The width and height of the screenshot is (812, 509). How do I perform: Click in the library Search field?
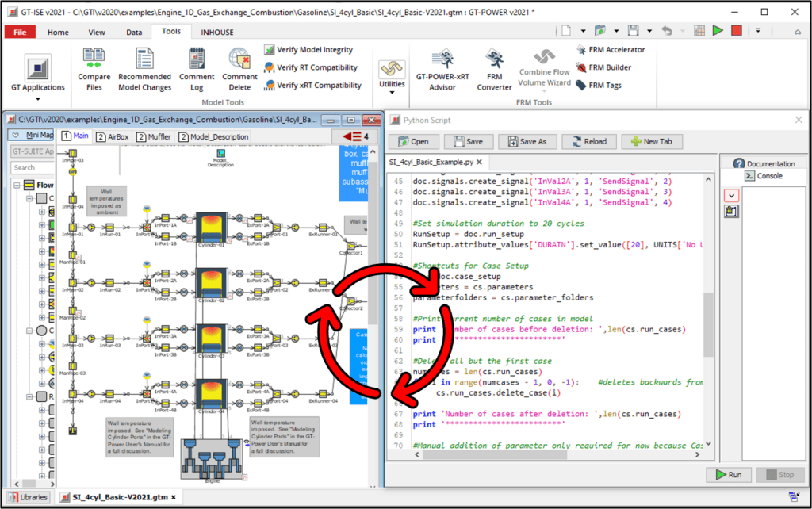click(32, 168)
